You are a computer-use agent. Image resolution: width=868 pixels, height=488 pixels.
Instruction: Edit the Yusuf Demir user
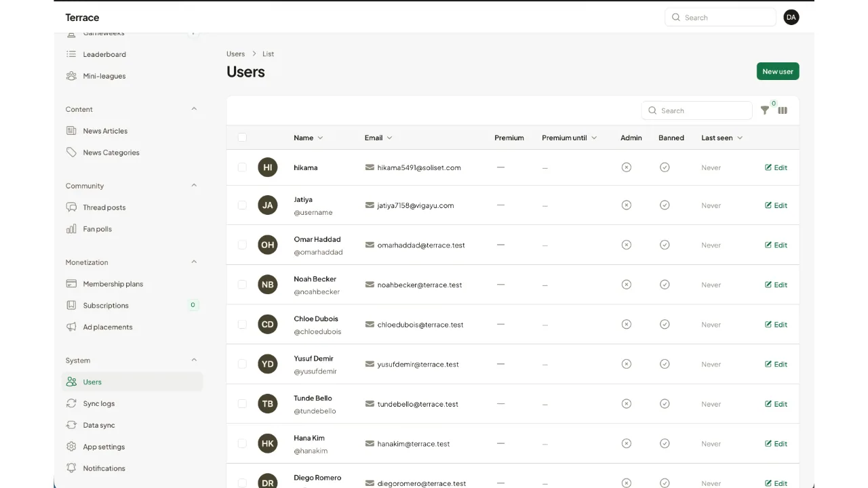(x=776, y=364)
